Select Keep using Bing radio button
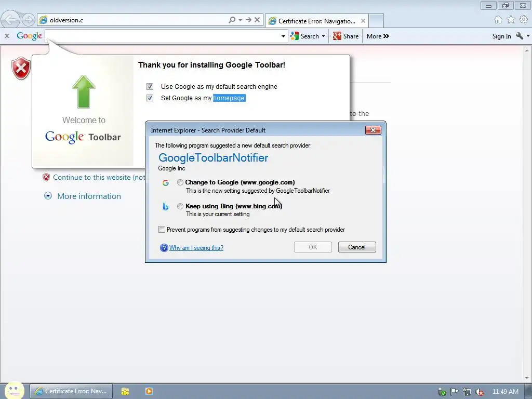This screenshot has width=532, height=399. (x=180, y=206)
